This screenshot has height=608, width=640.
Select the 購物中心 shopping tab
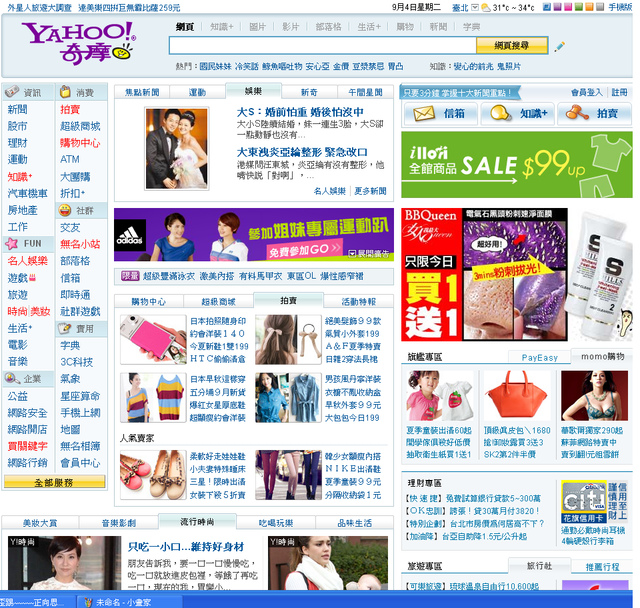coord(149,302)
